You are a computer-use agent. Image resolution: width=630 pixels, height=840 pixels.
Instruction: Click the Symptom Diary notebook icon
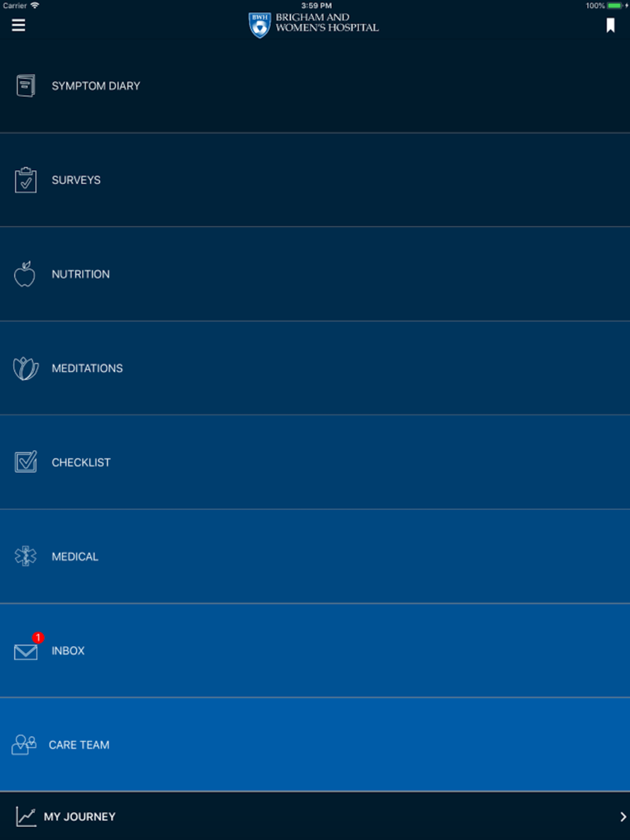click(25, 86)
